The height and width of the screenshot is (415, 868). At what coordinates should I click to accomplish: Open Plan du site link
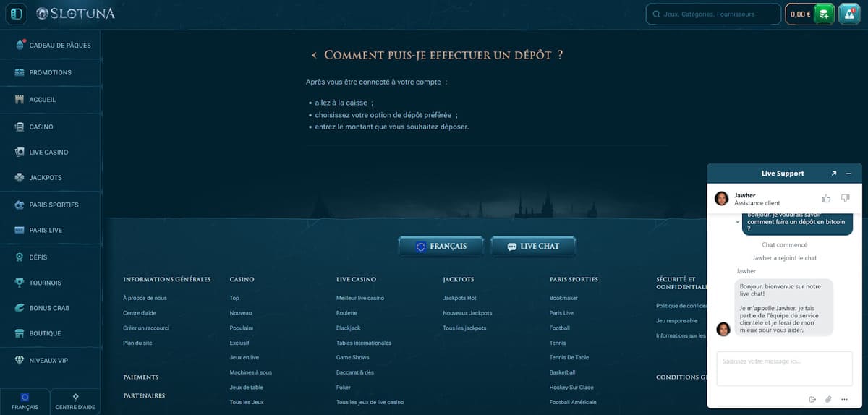[137, 343]
